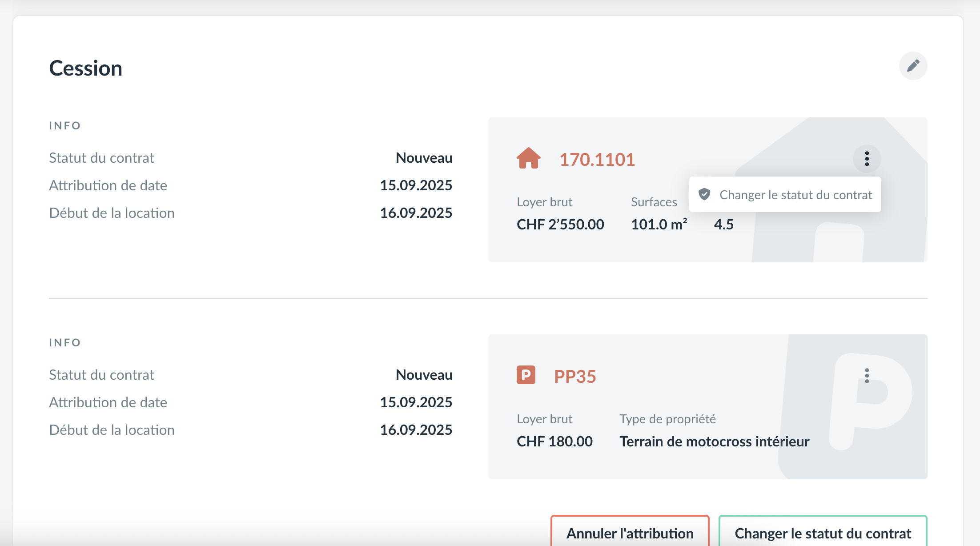The width and height of the screenshot is (980, 546).
Task: Click the CHF 2'550.00 gross rent value
Action: point(560,225)
